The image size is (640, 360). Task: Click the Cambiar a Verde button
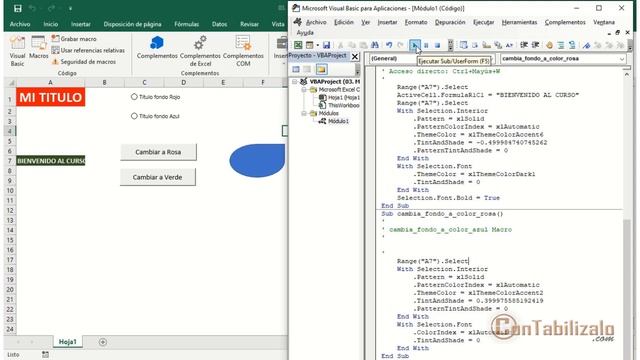point(158,177)
